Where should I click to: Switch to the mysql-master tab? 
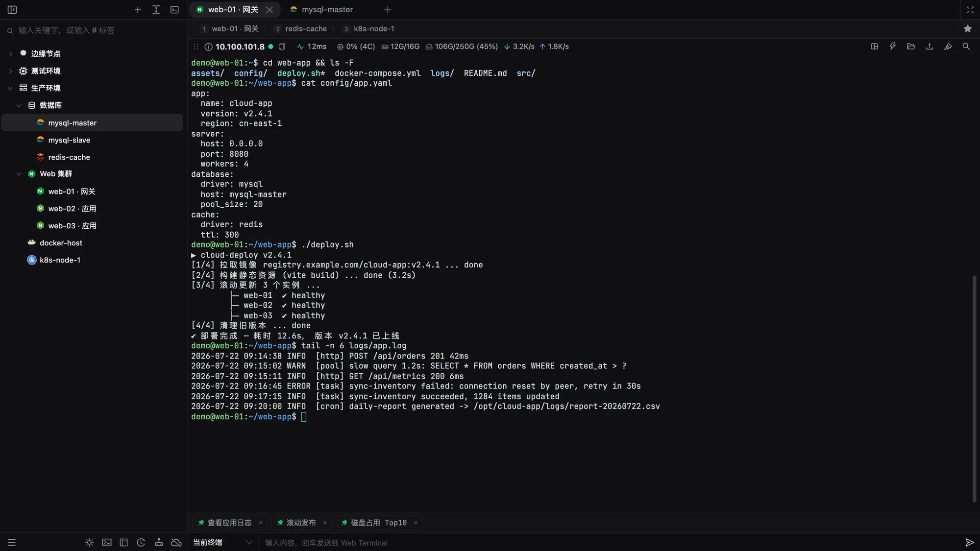tap(321, 10)
